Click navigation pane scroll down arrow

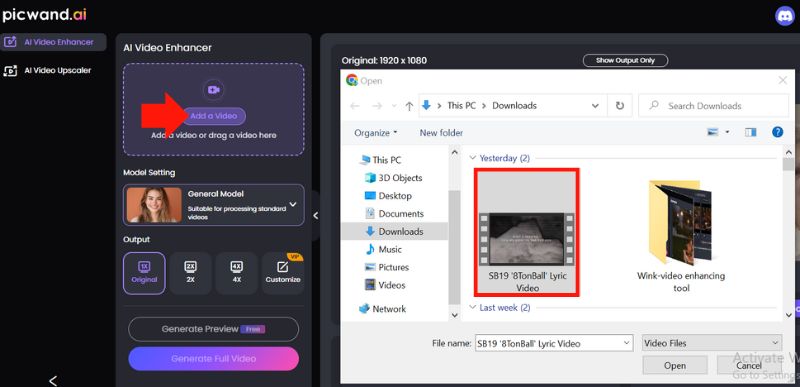(455, 316)
